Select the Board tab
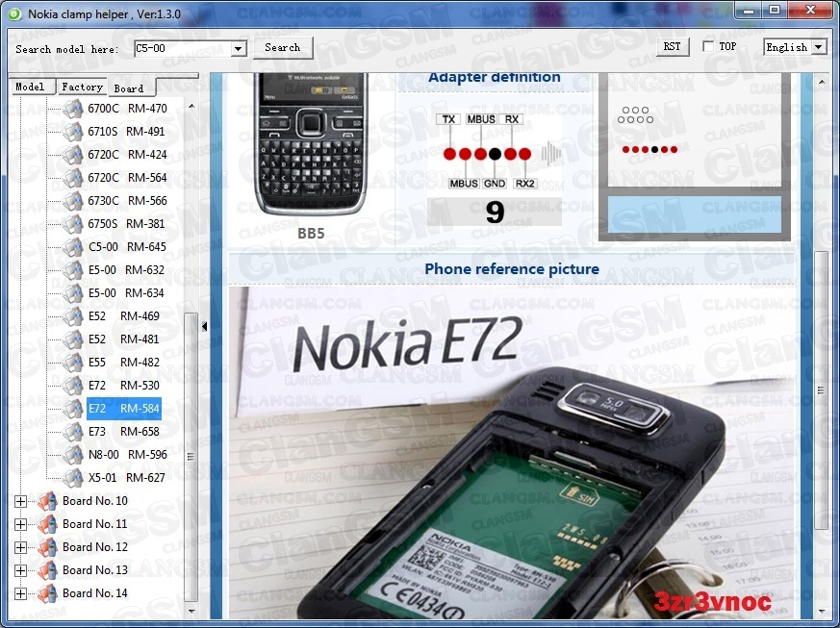The width and height of the screenshot is (840, 628). (131, 88)
